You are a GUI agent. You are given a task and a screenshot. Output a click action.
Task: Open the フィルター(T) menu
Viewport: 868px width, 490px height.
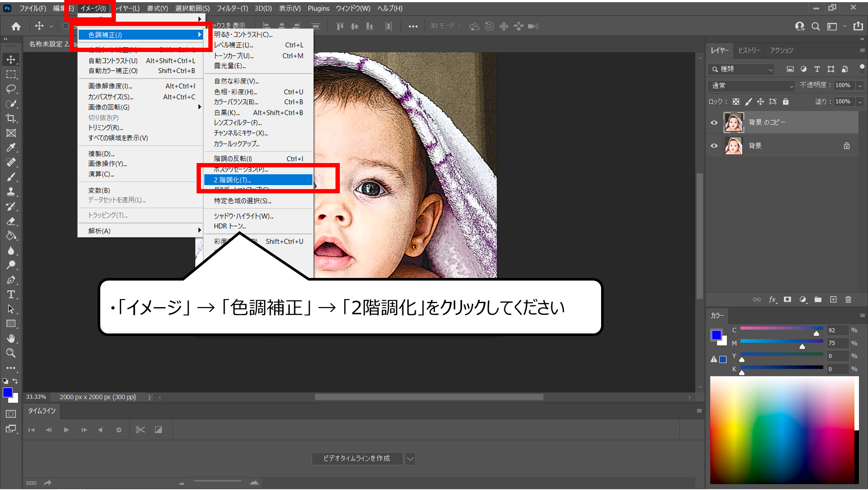(232, 8)
